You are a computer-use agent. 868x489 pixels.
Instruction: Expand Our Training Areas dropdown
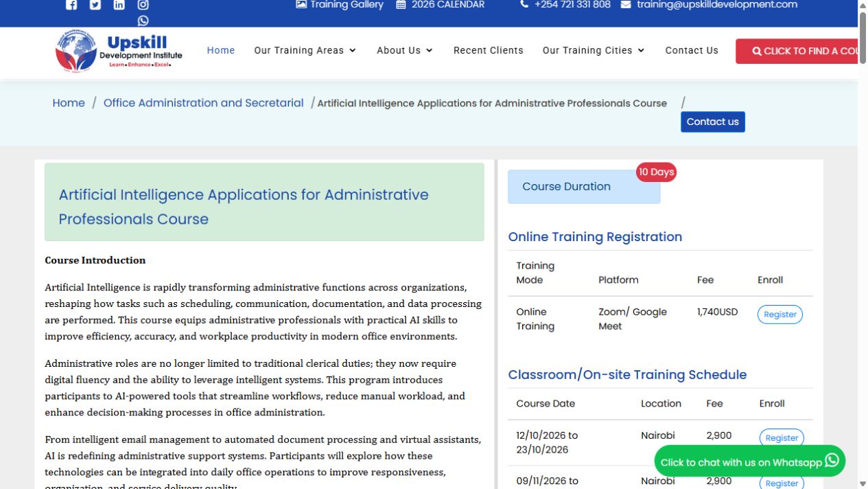point(305,50)
